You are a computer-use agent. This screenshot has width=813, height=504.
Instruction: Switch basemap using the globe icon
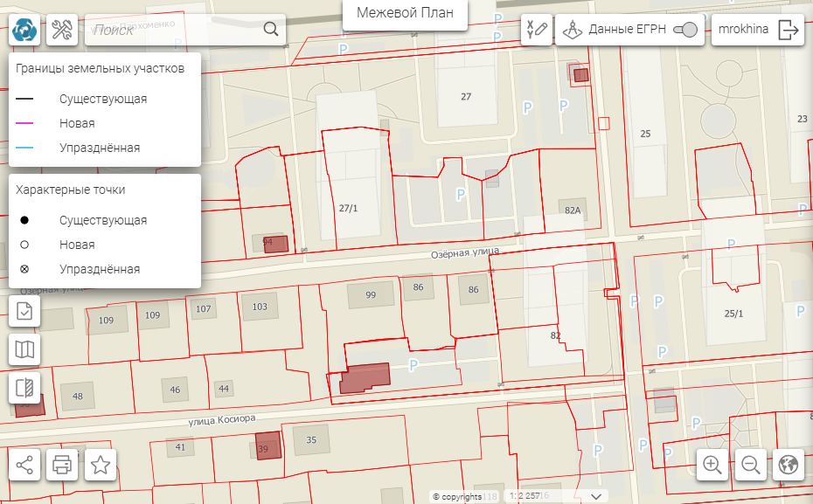(x=789, y=465)
